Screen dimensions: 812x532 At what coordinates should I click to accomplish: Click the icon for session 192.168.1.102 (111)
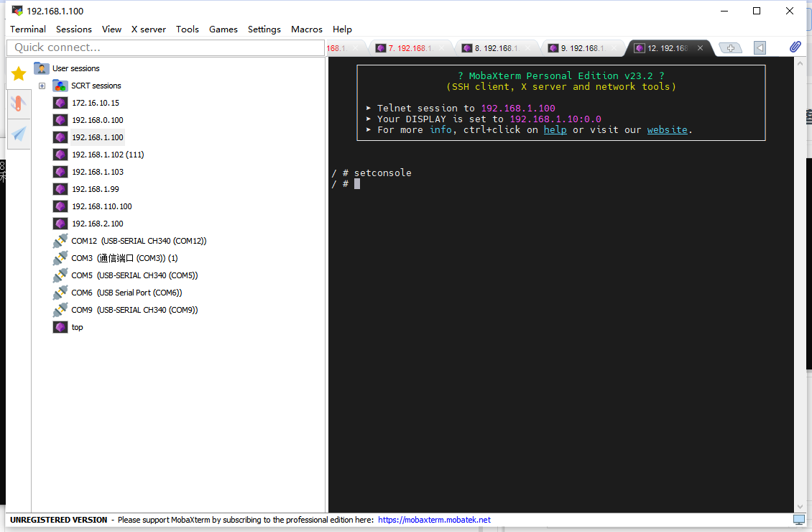(60, 155)
